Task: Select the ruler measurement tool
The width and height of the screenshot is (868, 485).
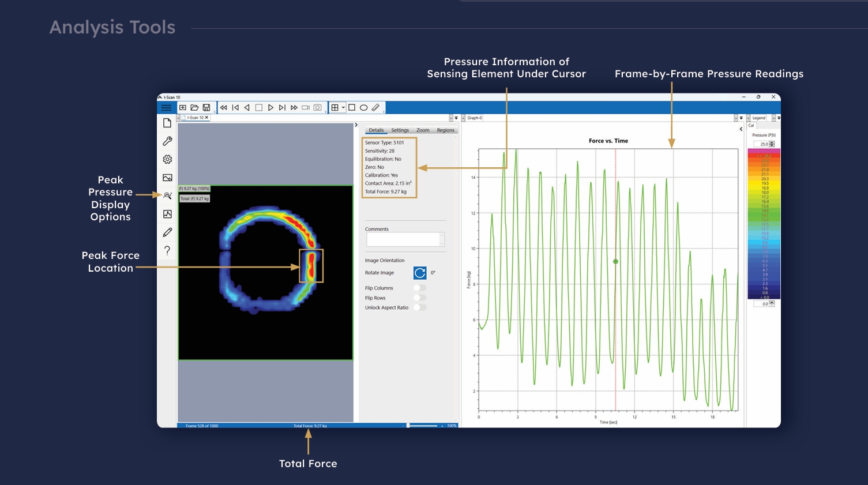Action: tap(375, 108)
